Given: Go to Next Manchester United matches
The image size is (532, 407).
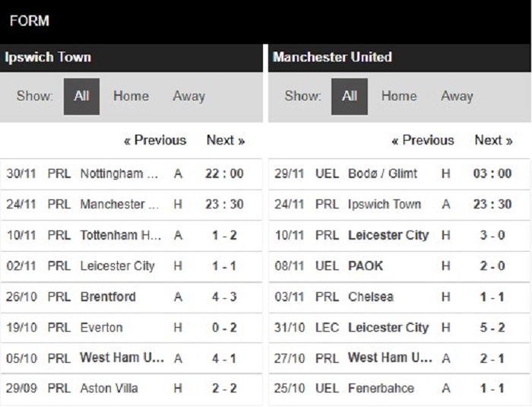Looking at the screenshot, I should (494, 140).
